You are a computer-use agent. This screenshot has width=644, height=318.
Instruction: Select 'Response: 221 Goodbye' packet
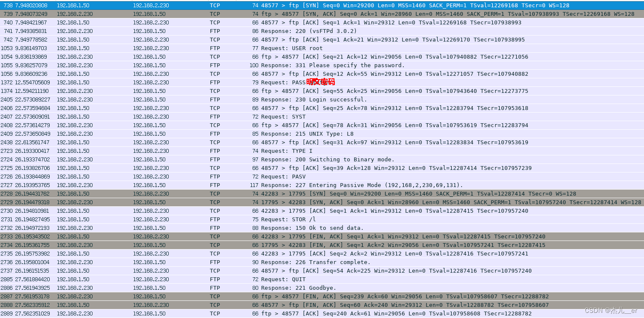tap(322, 288)
